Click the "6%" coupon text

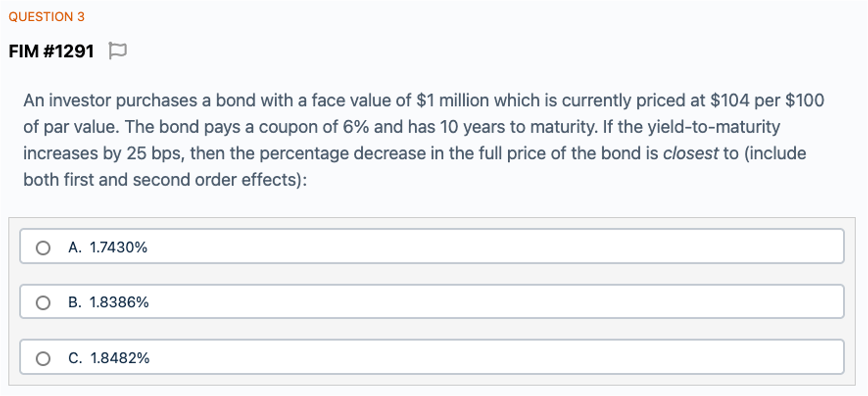356,127
